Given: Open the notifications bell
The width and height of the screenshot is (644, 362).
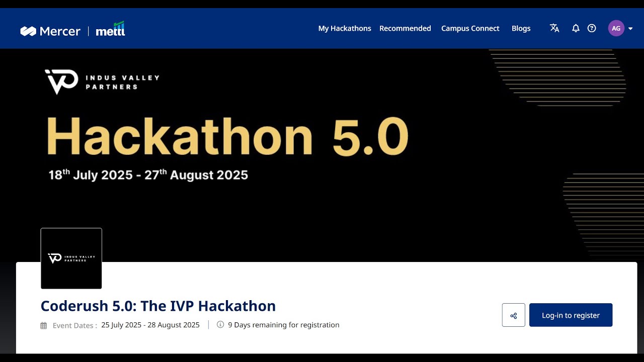Looking at the screenshot, I should tap(576, 28).
